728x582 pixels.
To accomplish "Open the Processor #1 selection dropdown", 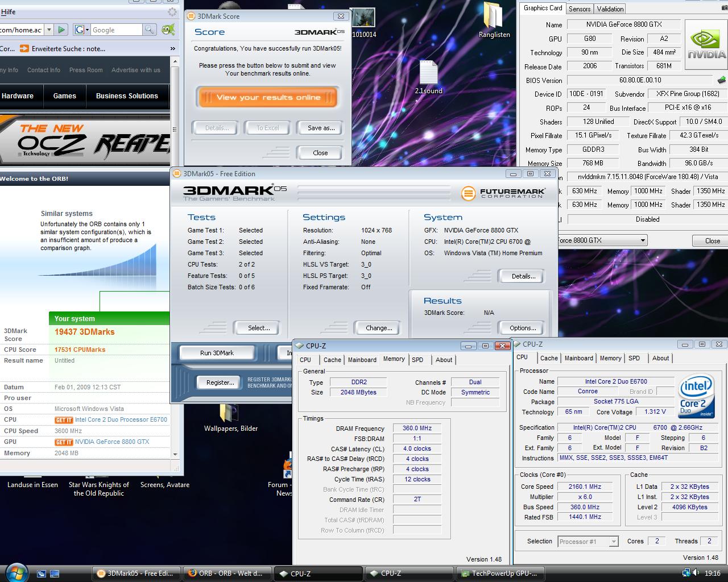I will tap(613, 542).
